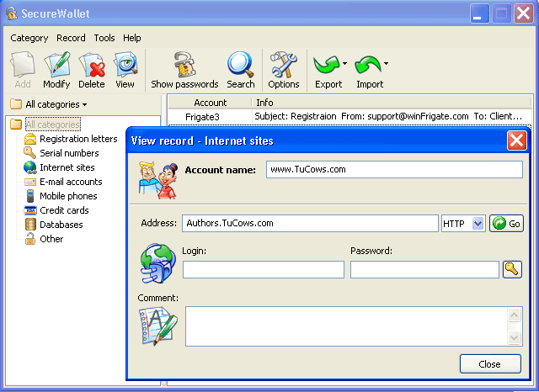Click the Info column header
Screen dimensions: 539x392
pyautogui.click(x=392, y=103)
